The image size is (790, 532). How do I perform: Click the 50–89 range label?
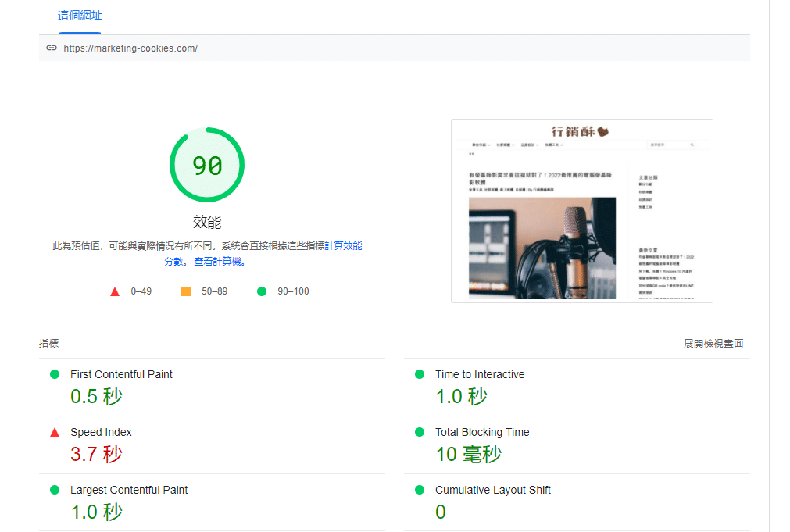point(215,291)
